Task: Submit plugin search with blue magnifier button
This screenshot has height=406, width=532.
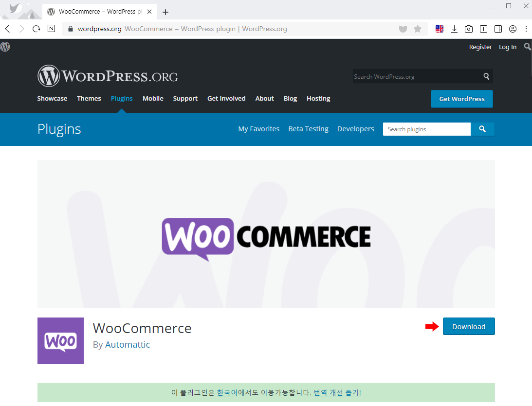Action: tap(482, 129)
